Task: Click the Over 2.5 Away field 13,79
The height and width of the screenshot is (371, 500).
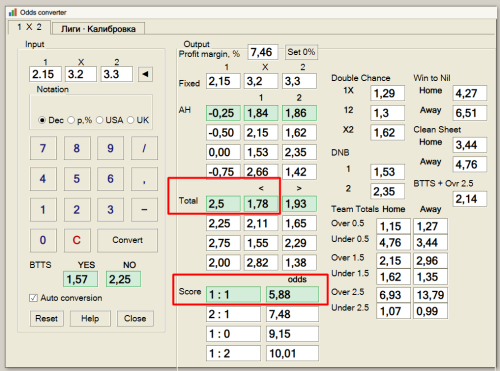Action: 430,295
